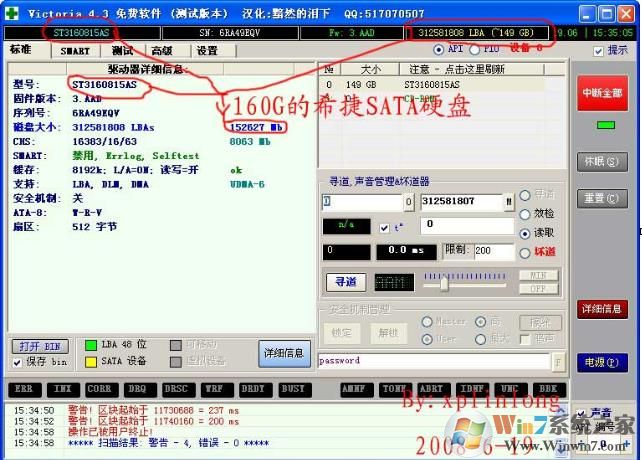Viewport: 642px width, 460px height.
Task: Toggle the 保存 bin checkbox
Action: point(17,361)
